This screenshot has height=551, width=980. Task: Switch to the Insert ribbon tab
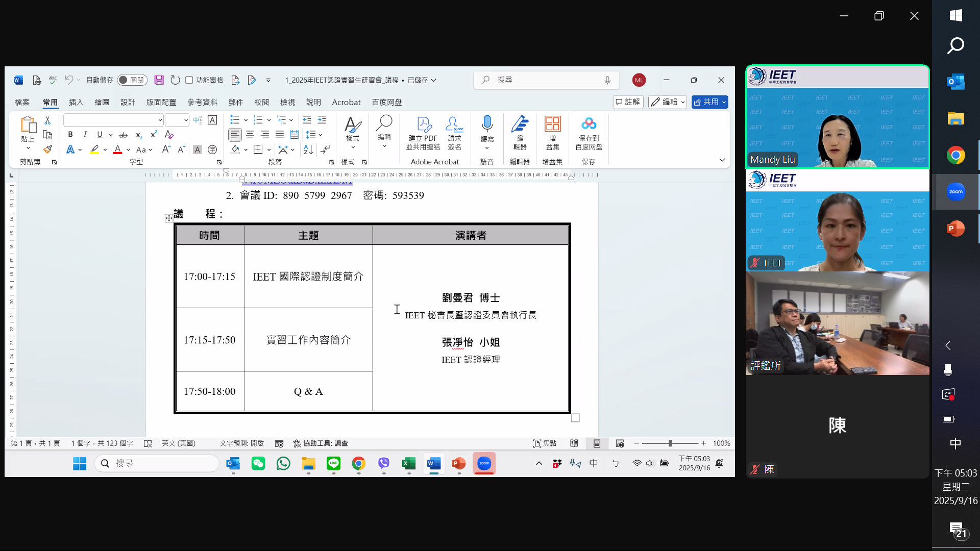[76, 102]
